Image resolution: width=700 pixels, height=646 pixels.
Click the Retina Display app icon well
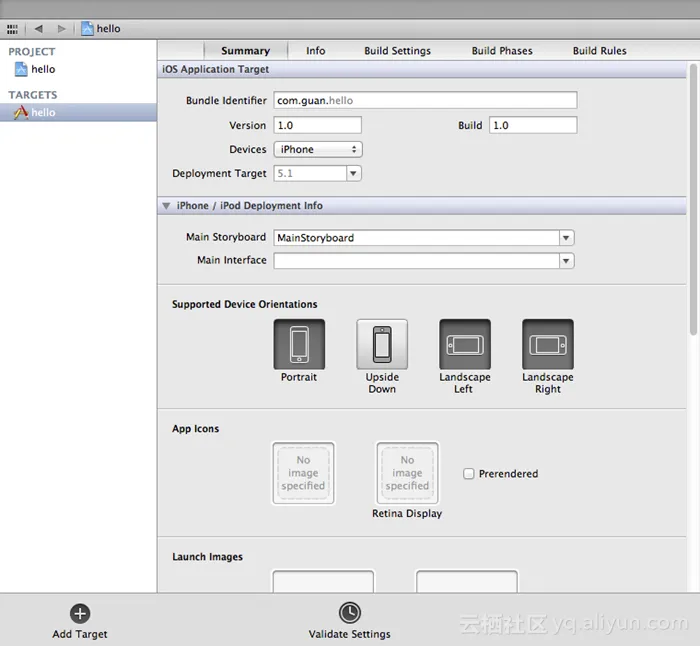407,473
